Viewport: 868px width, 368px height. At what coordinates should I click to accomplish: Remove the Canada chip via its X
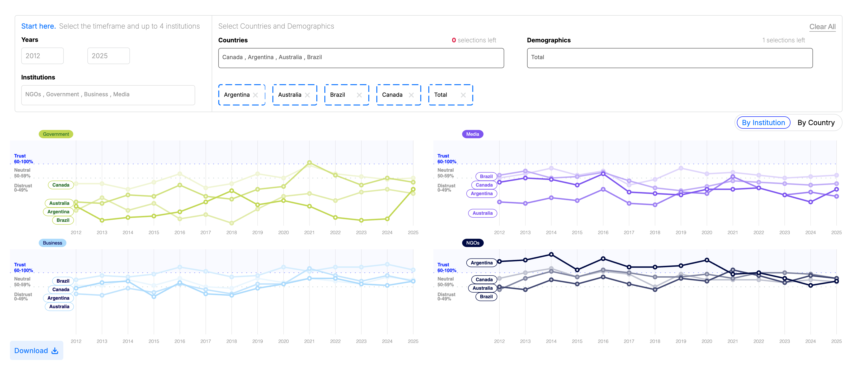tap(411, 95)
